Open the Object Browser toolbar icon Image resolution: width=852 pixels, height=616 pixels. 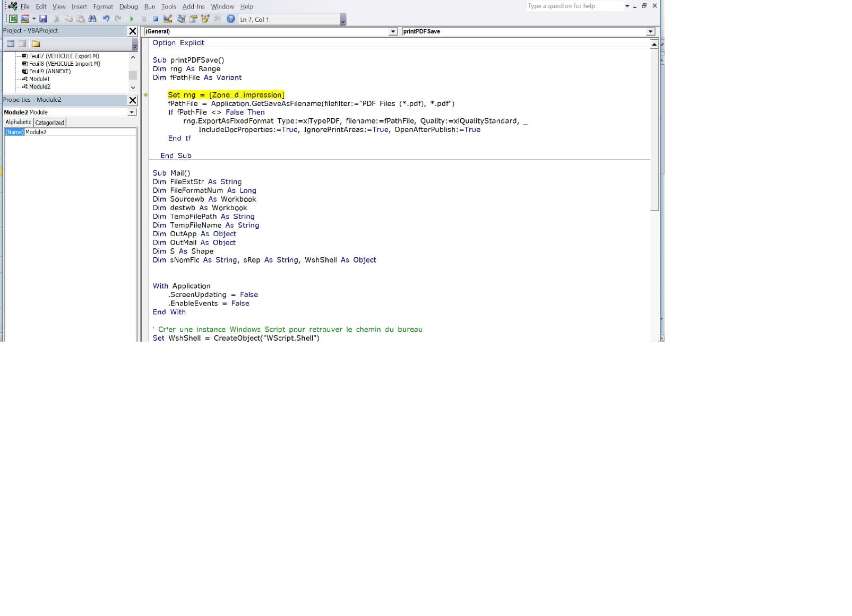click(205, 19)
